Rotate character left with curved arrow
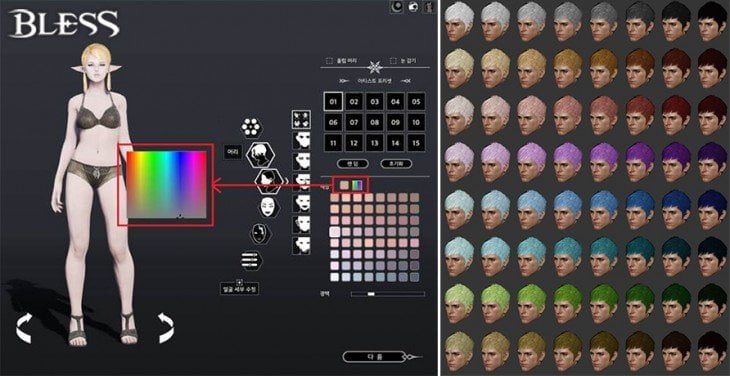This screenshot has width=730, height=376. tap(25, 328)
